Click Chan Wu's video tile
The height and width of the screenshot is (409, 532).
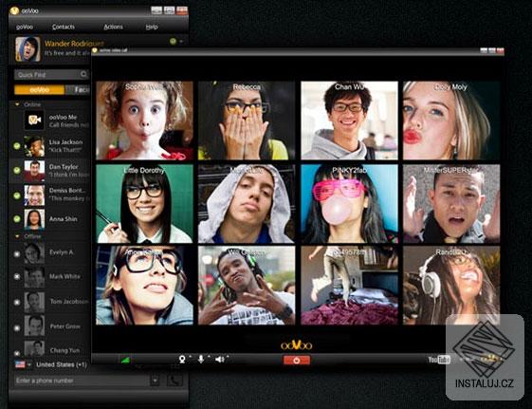pyautogui.click(x=350, y=121)
